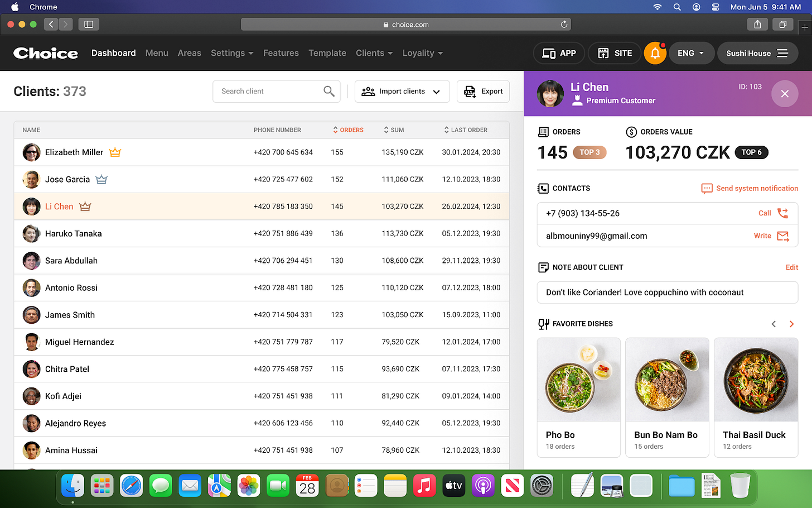Sort table by LAST ORDER column
This screenshot has height=508, width=812.
466,130
